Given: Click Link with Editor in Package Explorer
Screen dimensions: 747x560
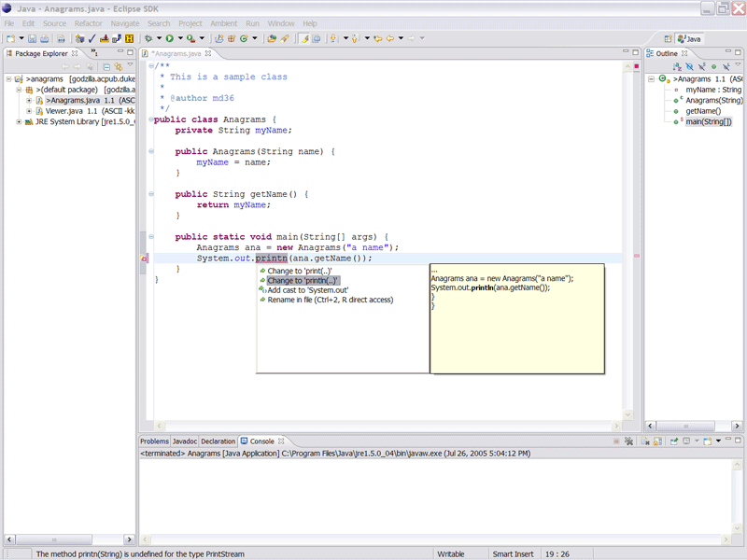Looking at the screenshot, I should click(119, 67).
